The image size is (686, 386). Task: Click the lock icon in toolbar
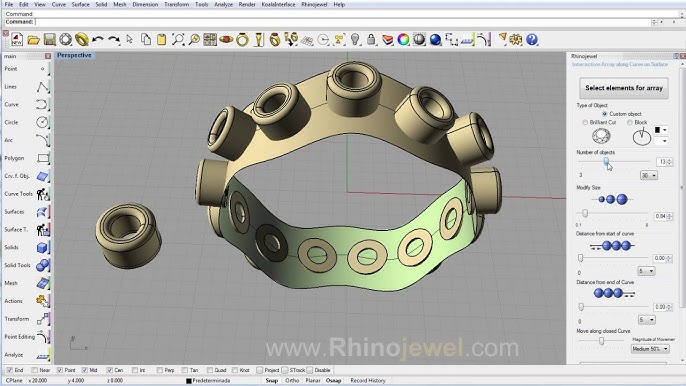point(371,40)
